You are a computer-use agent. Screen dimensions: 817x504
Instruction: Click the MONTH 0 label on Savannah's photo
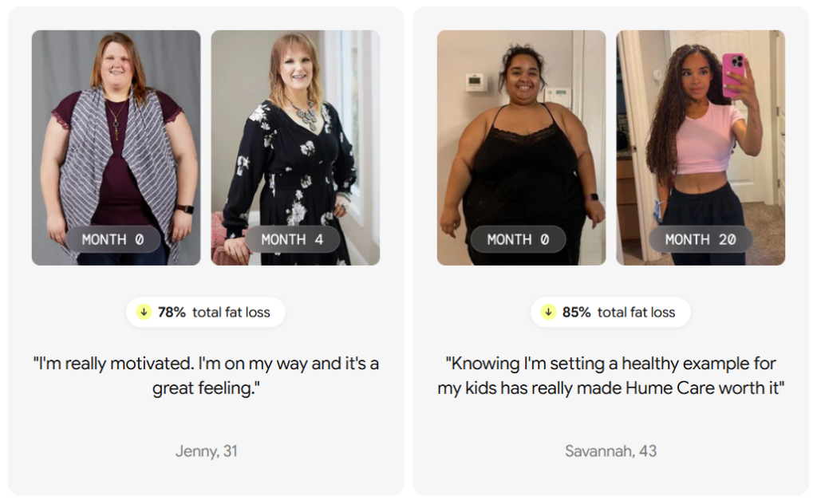click(519, 239)
